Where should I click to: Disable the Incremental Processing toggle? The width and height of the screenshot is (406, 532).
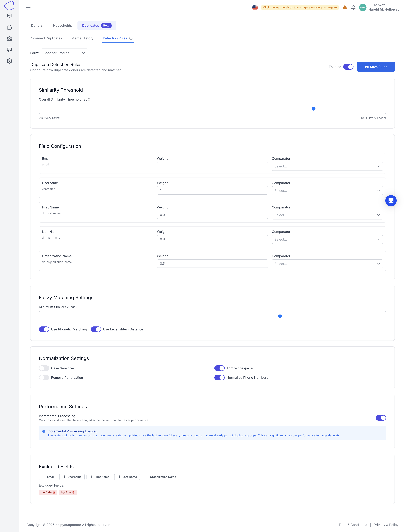point(381,418)
